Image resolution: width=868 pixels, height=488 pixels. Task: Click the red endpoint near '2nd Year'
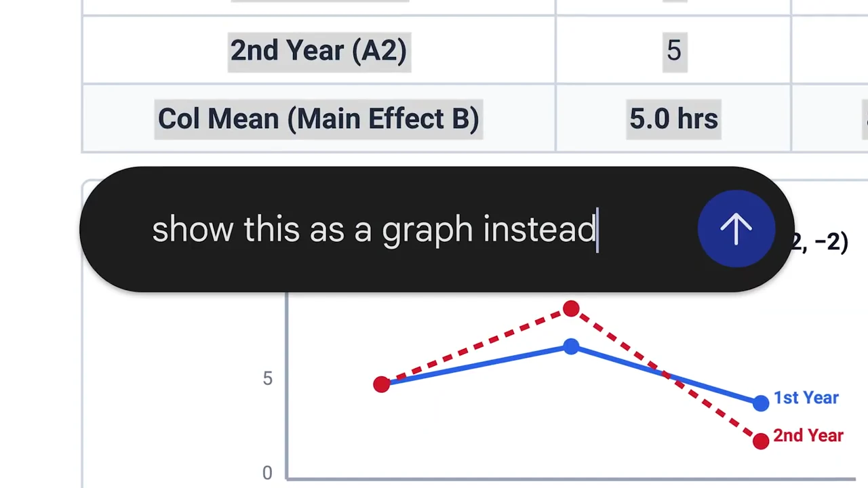[x=761, y=441]
